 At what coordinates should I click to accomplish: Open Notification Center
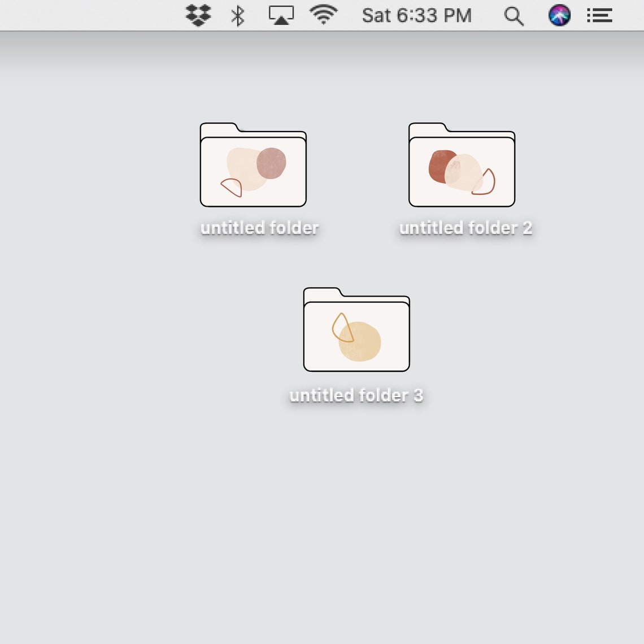599,15
